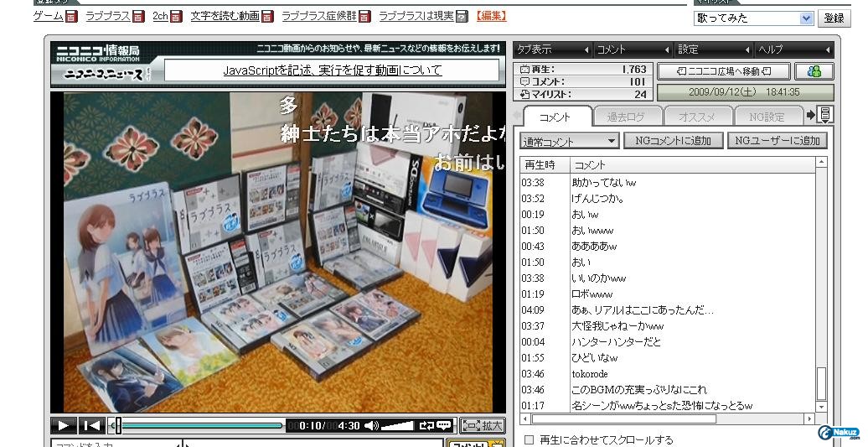The height and width of the screenshot is (447, 868).
Task: Select comment row 助かってないw
Action: 668,182
